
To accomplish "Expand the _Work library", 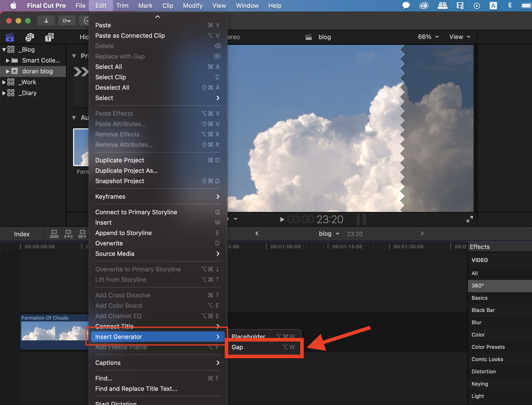I will (x=4, y=82).
